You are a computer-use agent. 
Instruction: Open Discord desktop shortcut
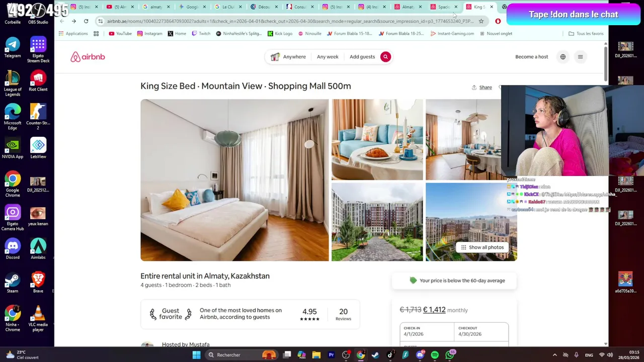click(x=13, y=249)
